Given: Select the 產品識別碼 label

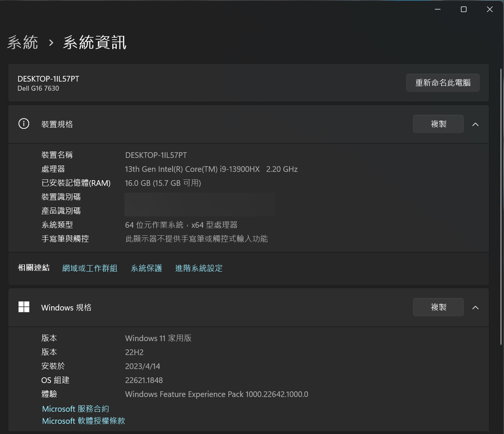Looking at the screenshot, I should click(x=61, y=211).
